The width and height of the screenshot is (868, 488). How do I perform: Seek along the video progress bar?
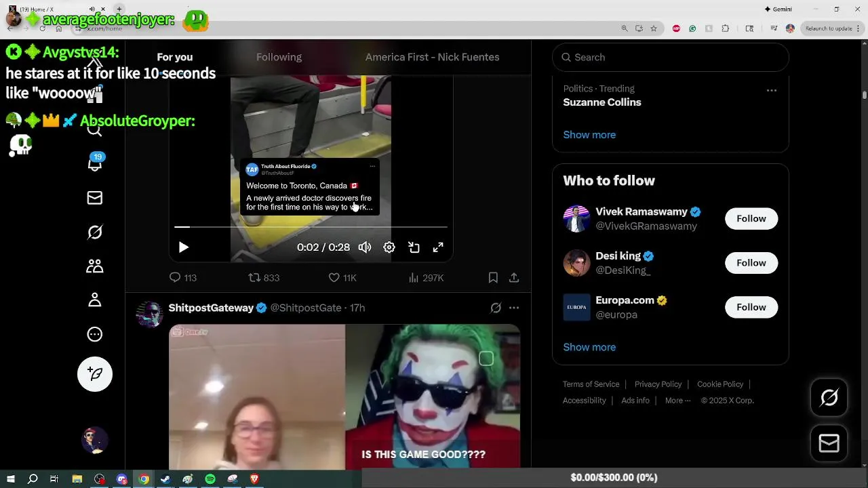pyautogui.click(x=311, y=227)
